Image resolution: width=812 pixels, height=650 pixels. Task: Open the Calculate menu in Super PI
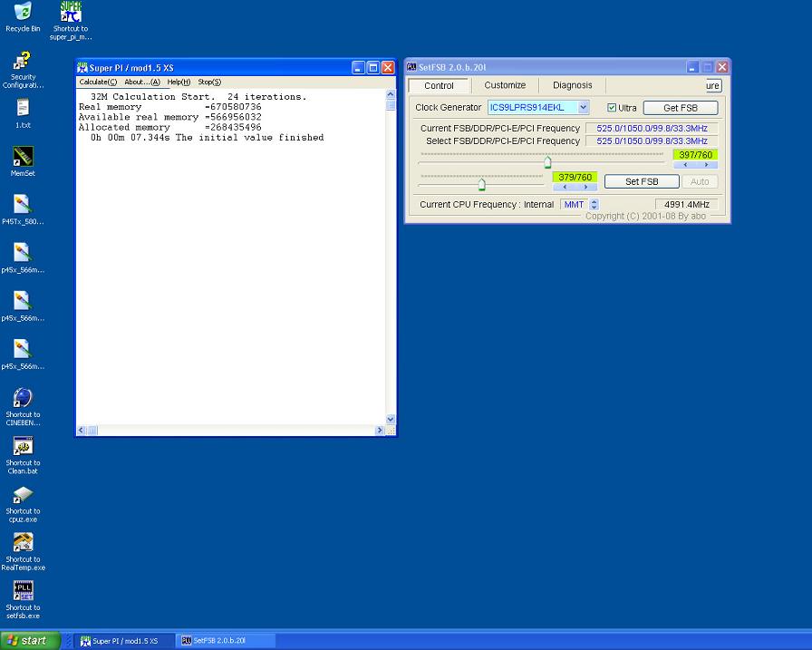98,82
